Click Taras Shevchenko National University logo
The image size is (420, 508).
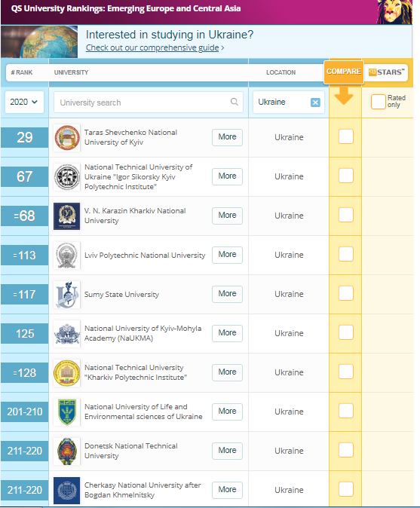[67, 138]
